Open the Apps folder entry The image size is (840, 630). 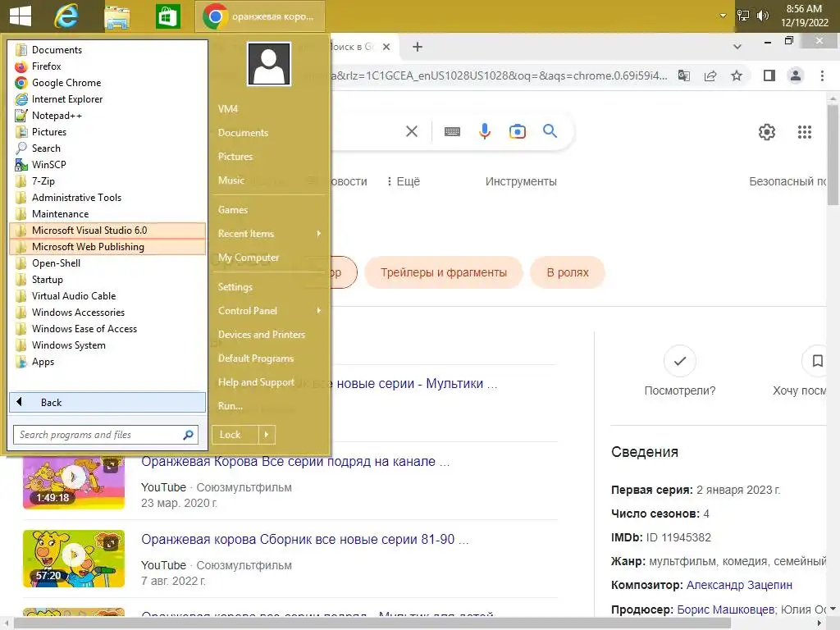coord(107,362)
